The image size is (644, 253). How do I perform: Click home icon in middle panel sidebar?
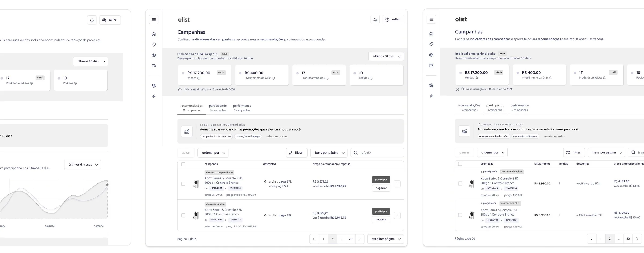click(154, 34)
